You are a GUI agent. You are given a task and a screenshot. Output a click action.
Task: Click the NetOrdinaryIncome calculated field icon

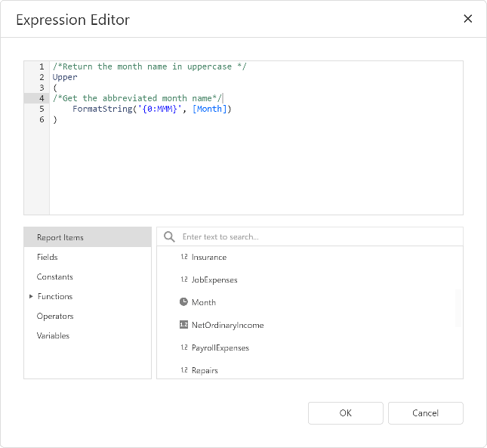[183, 325]
